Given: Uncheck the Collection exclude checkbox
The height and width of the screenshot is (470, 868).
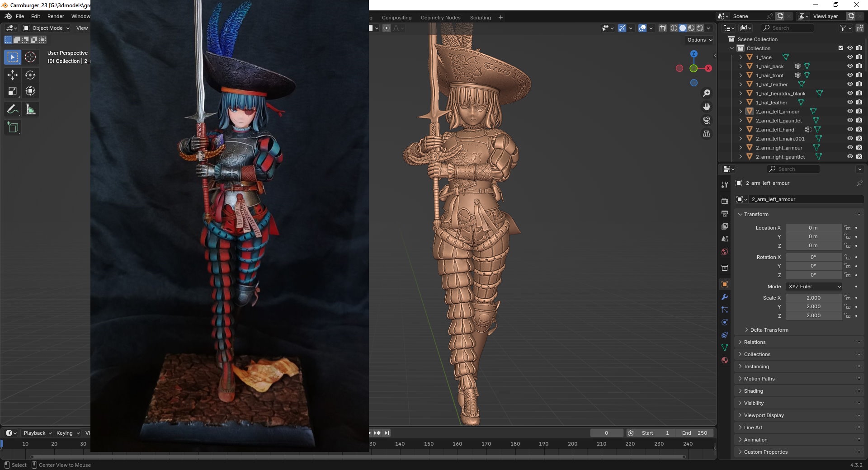Looking at the screenshot, I should click(x=841, y=48).
